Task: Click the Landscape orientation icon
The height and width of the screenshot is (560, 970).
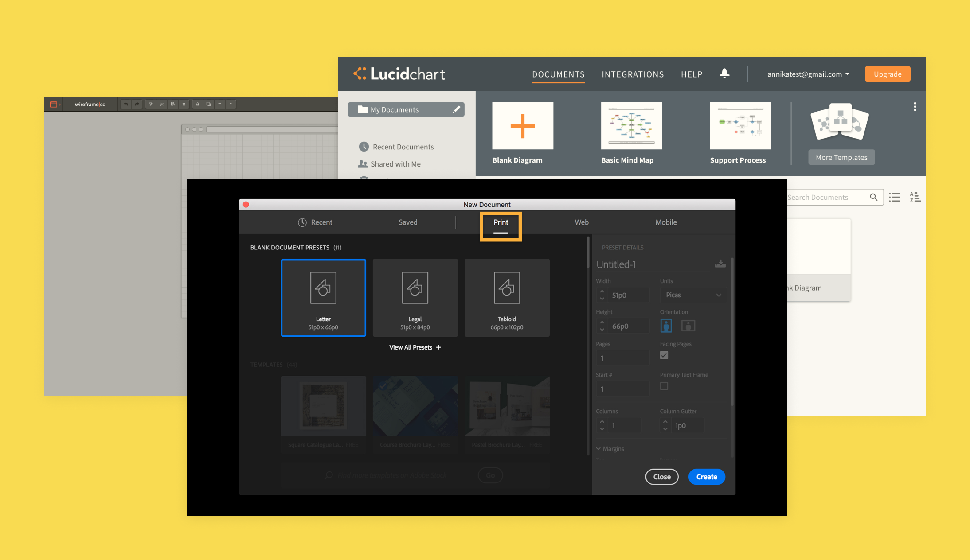Action: [x=688, y=325]
